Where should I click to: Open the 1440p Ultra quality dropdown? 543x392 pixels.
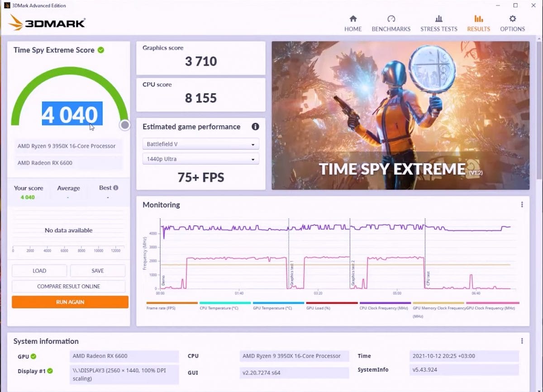click(x=200, y=159)
